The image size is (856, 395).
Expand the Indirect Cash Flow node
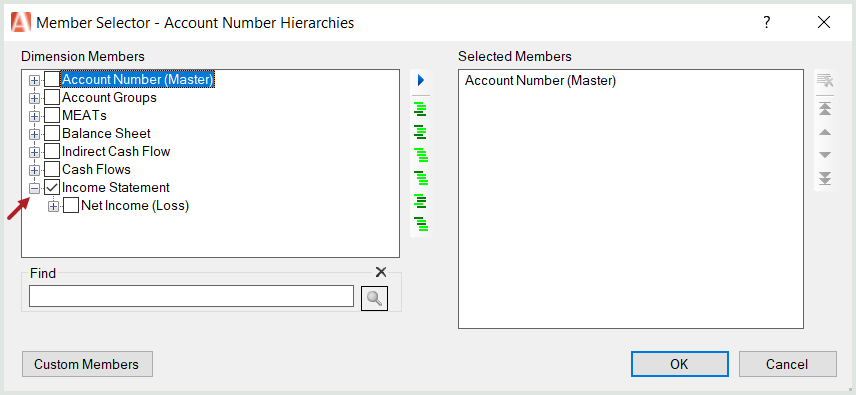pyautogui.click(x=34, y=152)
